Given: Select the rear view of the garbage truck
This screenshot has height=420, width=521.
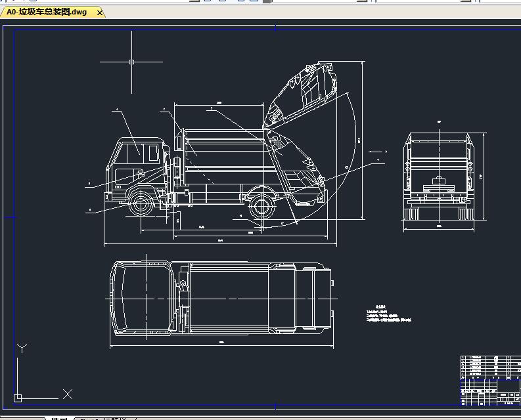Looking at the screenshot, I should coord(439,176).
